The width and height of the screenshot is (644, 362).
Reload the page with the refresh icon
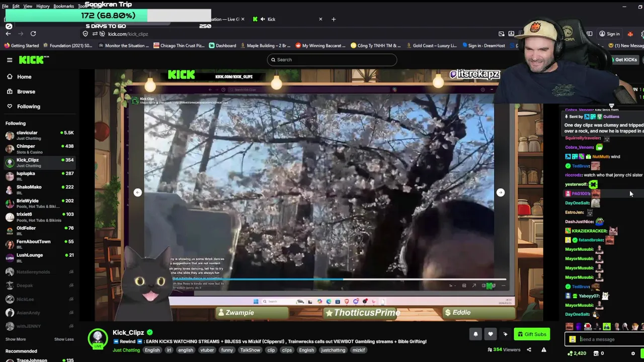click(33, 34)
